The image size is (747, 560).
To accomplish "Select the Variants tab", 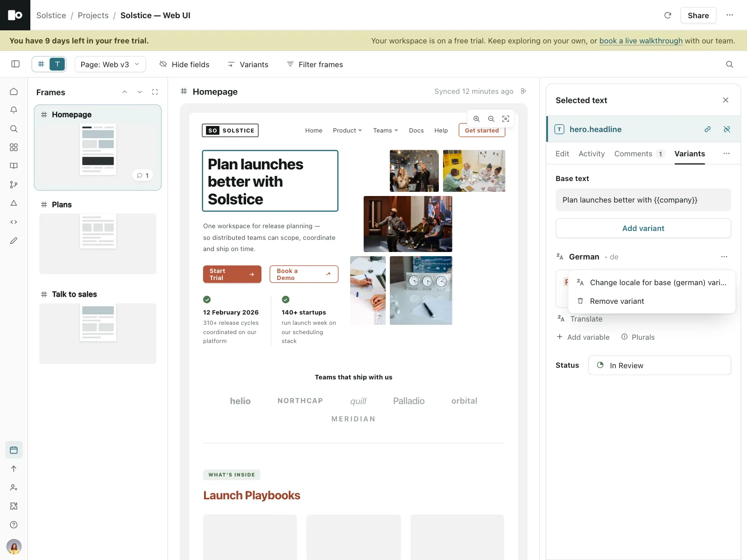I will 690,154.
